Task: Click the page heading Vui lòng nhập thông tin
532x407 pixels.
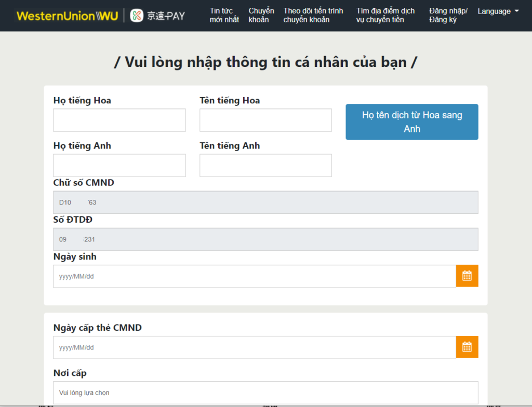Action: pyautogui.click(x=265, y=62)
